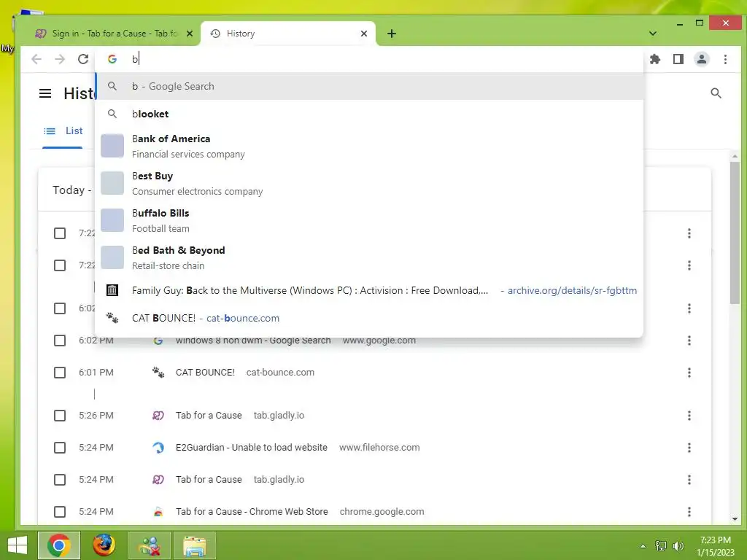Check the 5:26 PM Tab for a Cause checkbox
The width and height of the screenshot is (747, 560).
click(x=60, y=415)
